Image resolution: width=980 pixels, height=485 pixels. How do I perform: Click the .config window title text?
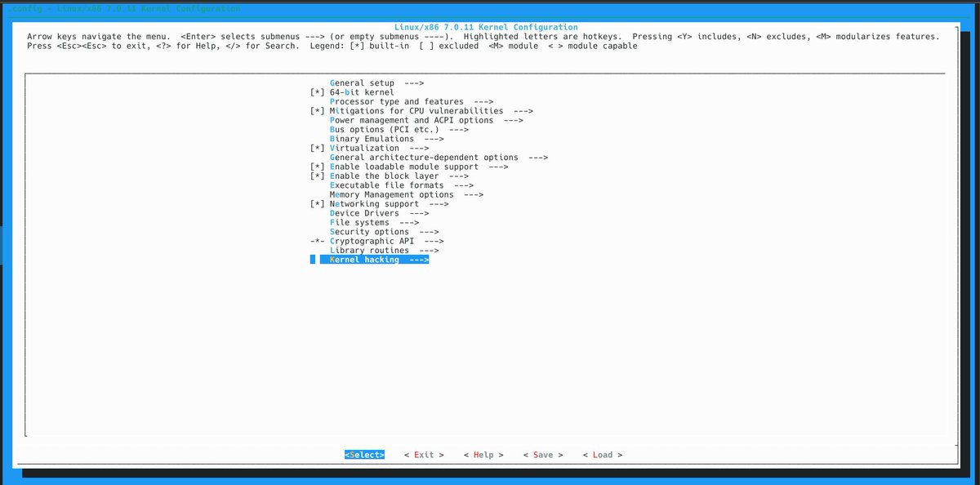123,8
